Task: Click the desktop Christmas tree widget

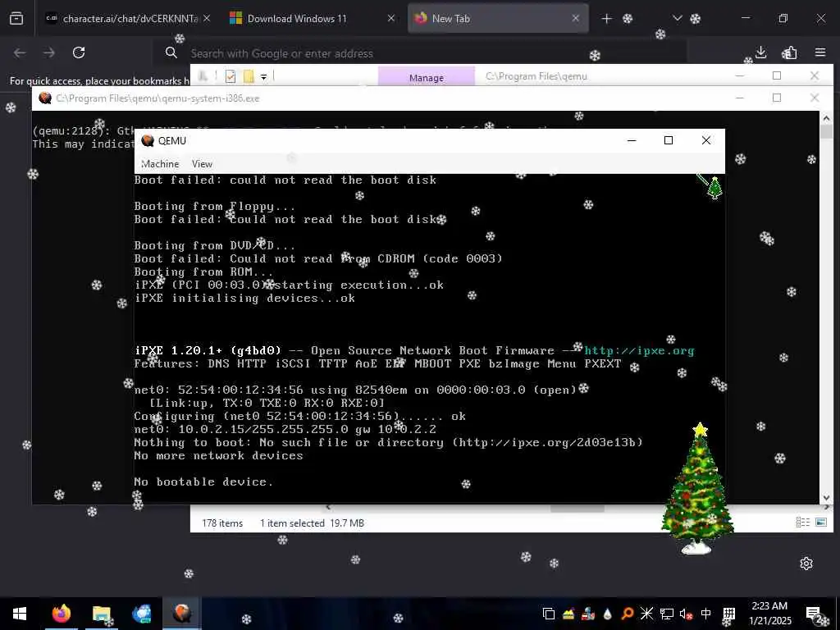Action: pos(697,489)
